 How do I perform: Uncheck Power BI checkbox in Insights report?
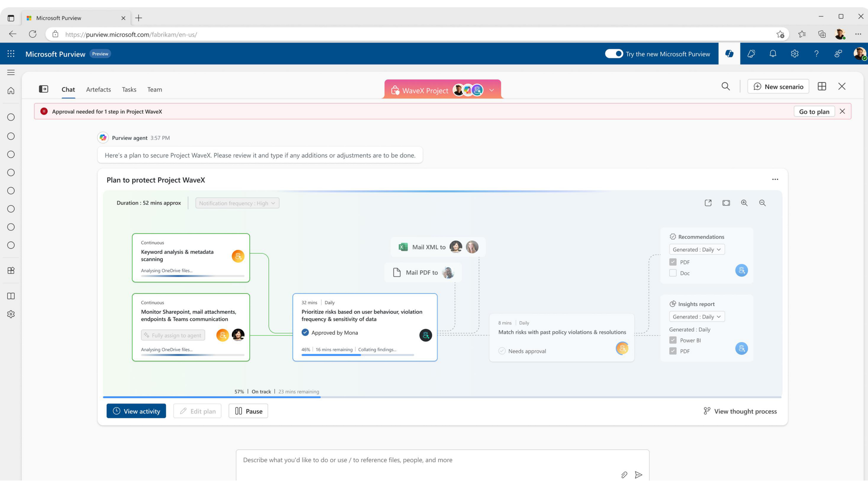(x=673, y=340)
